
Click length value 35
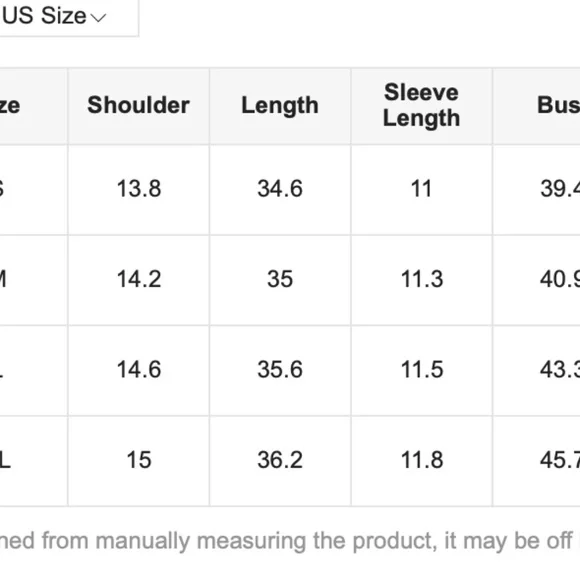click(x=280, y=279)
